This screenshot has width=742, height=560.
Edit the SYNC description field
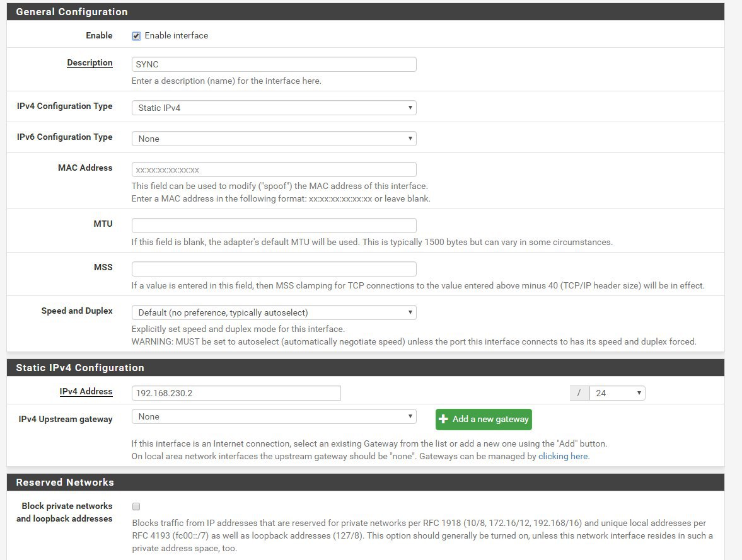click(x=274, y=64)
